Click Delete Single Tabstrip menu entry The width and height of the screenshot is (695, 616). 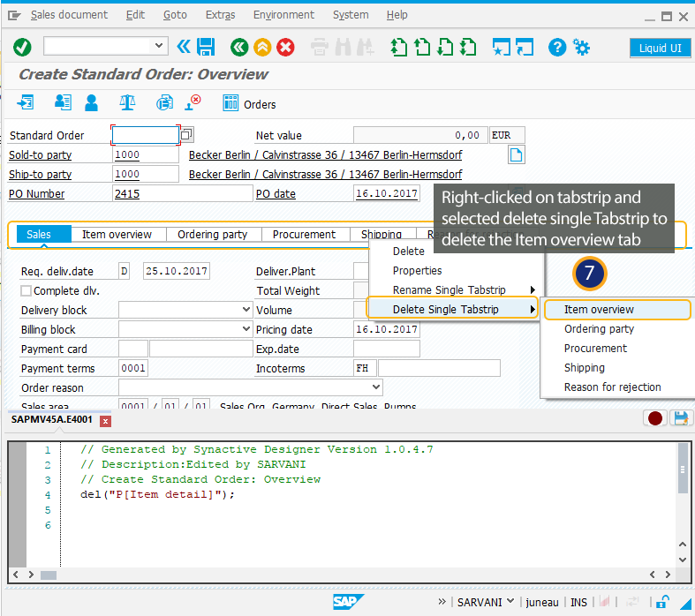click(x=452, y=309)
